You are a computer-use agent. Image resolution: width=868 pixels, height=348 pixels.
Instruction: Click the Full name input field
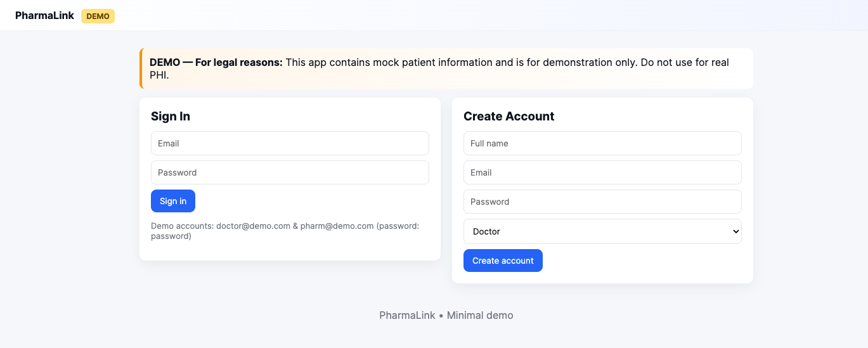point(602,143)
